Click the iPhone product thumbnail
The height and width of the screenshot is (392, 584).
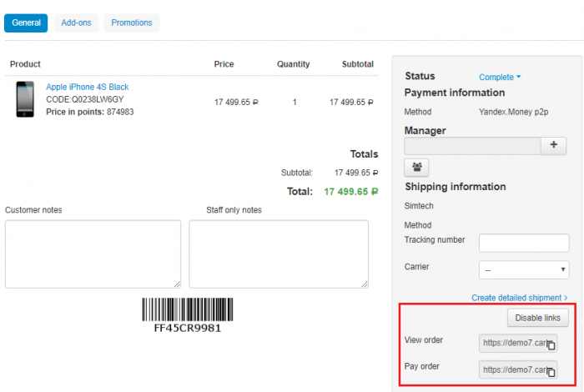tap(25, 99)
